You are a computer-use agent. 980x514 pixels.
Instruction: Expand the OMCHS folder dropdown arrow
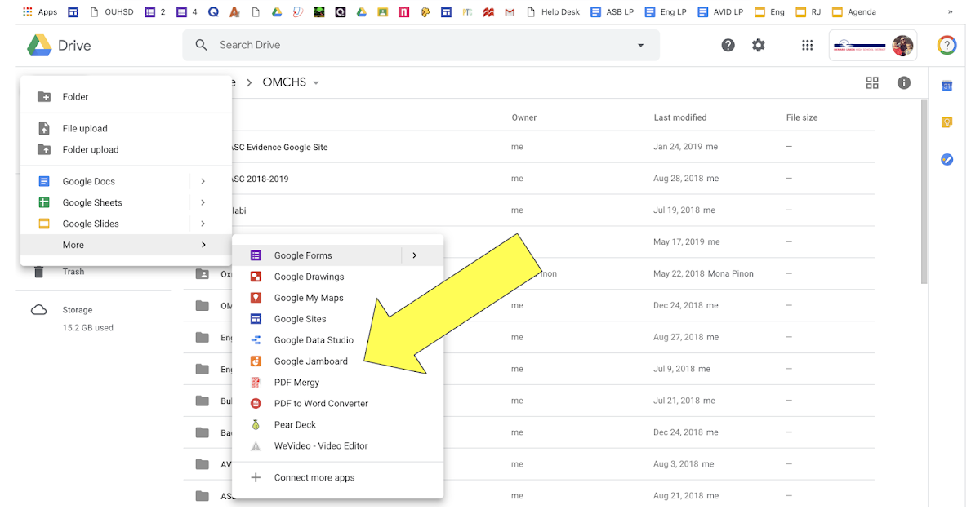point(316,83)
